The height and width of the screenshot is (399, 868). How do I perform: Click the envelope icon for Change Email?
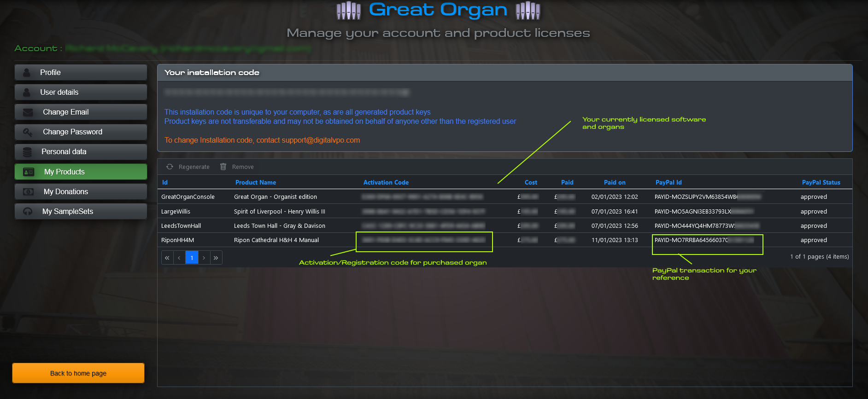coord(28,112)
